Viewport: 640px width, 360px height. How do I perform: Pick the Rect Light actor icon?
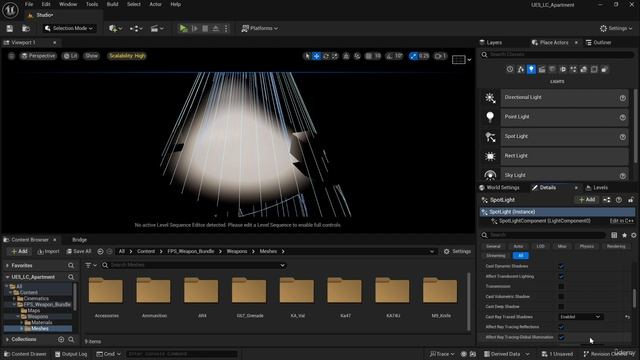pos(490,156)
